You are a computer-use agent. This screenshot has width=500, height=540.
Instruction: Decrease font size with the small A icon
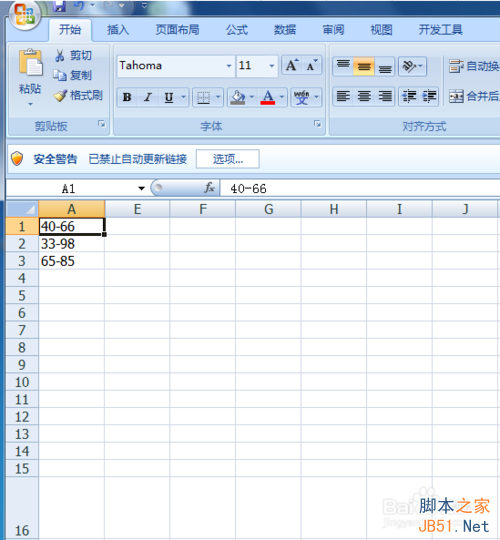pyautogui.click(x=312, y=65)
